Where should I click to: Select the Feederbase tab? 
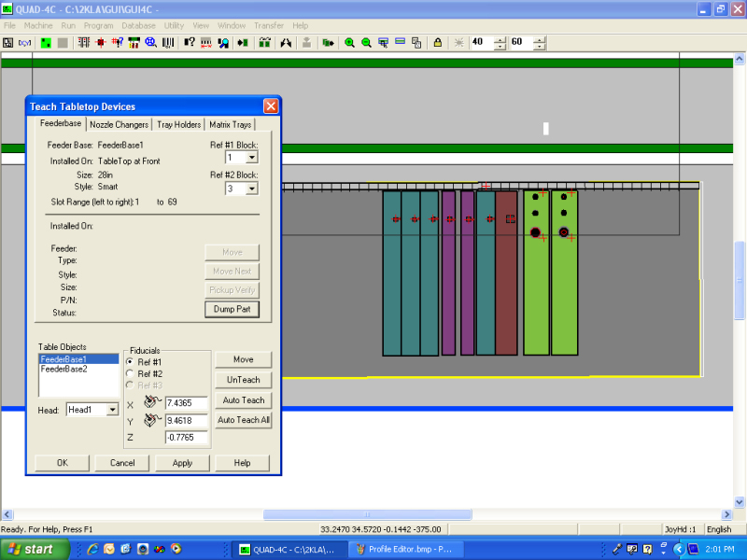click(x=61, y=123)
